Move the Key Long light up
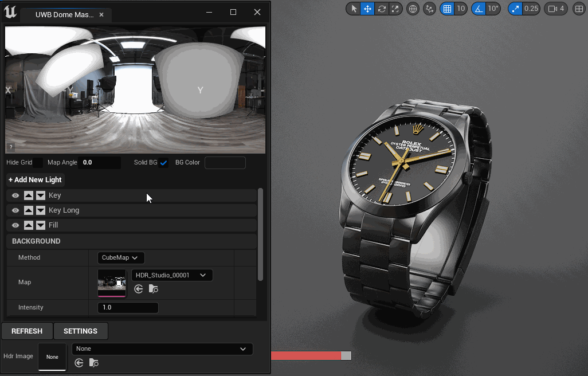 29,210
